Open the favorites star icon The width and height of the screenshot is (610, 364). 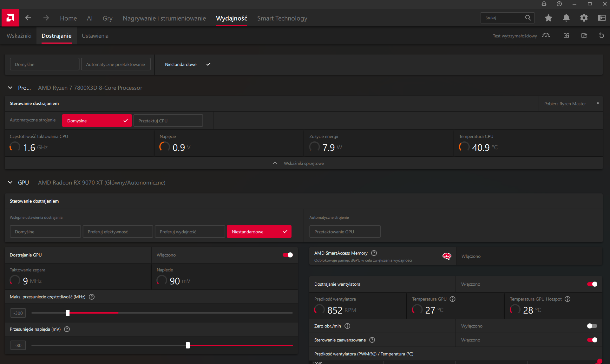coord(548,18)
